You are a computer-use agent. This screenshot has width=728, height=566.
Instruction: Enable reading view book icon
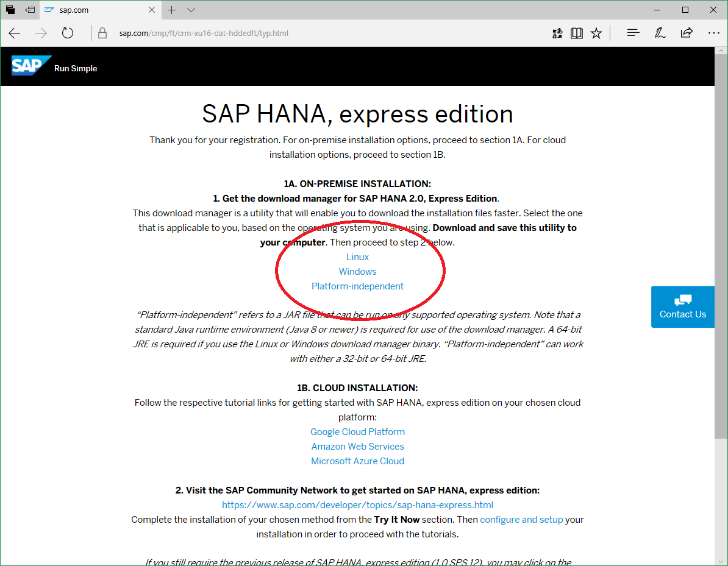577,33
